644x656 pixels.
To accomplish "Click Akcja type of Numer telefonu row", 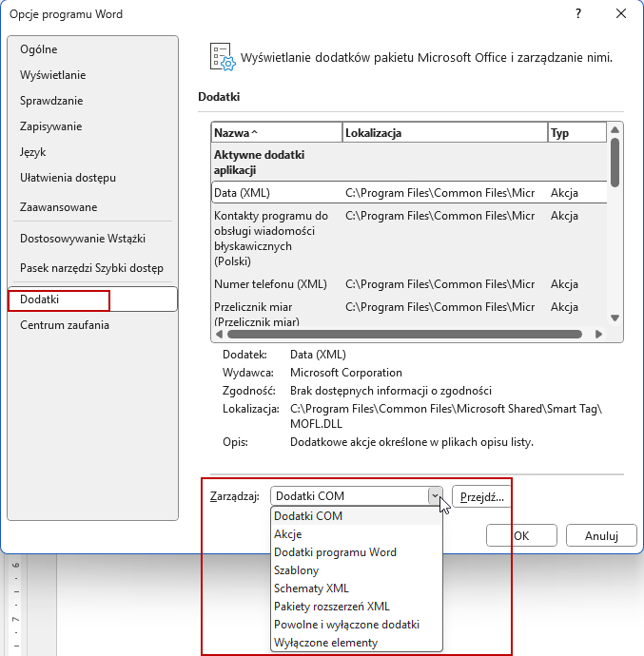I will tap(564, 284).
